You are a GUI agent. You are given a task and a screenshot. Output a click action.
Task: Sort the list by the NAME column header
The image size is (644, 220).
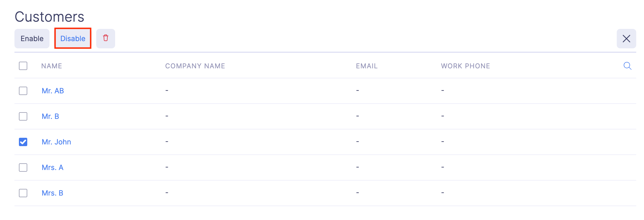[51, 66]
